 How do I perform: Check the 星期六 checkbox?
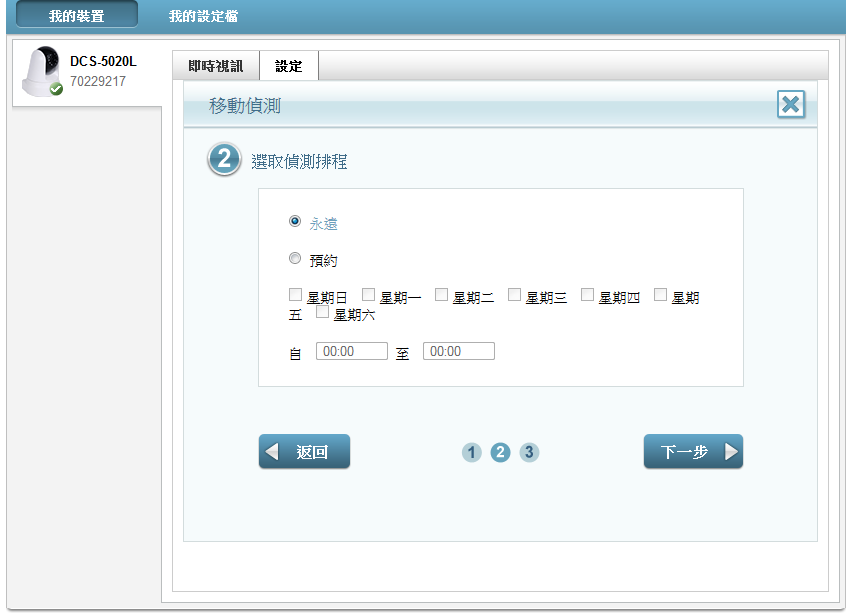coord(322,313)
